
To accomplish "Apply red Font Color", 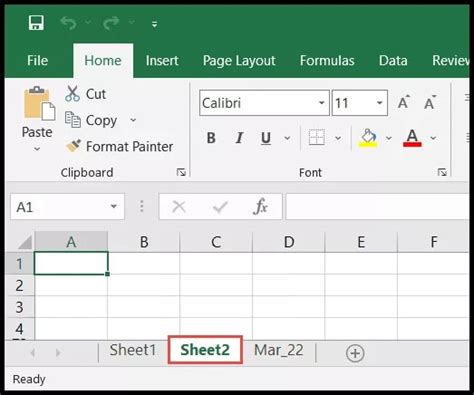I will pyautogui.click(x=412, y=138).
